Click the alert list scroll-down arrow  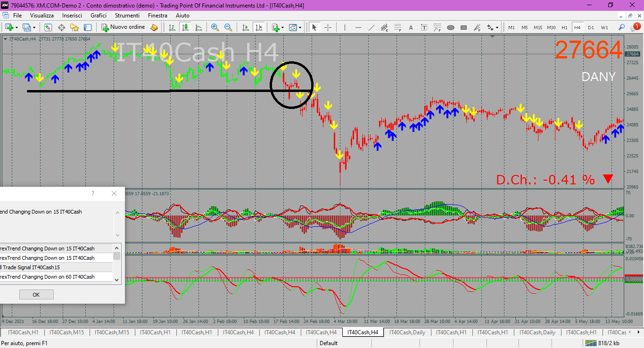click(x=116, y=279)
